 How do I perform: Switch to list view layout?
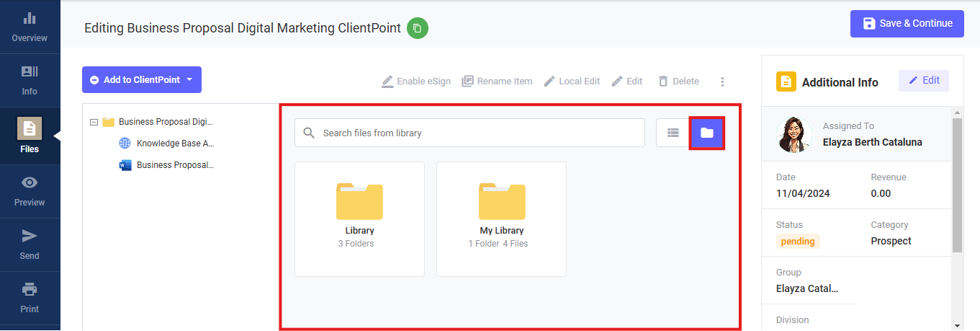(673, 133)
